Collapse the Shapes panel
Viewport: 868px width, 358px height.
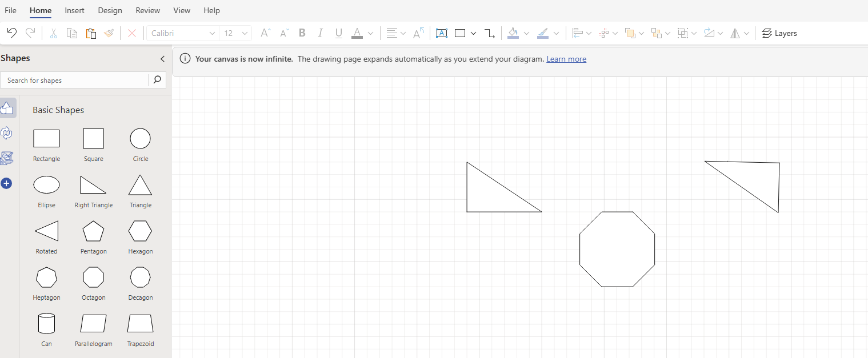162,58
